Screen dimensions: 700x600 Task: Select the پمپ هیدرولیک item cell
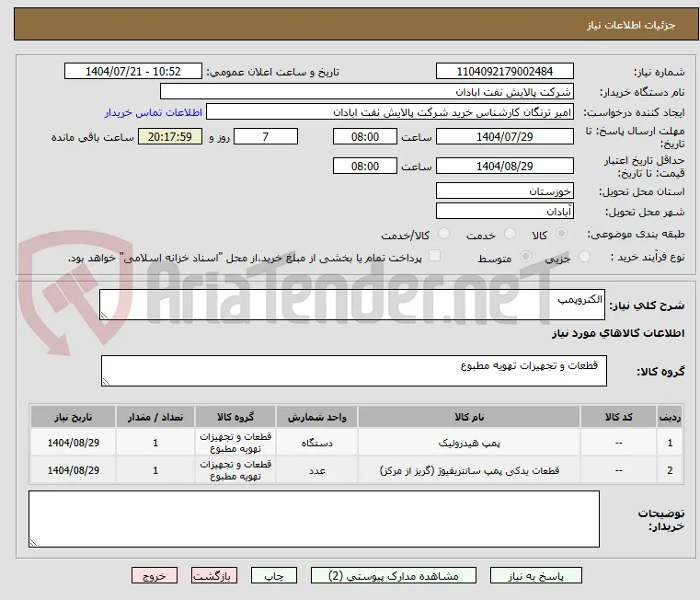click(469, 443)
